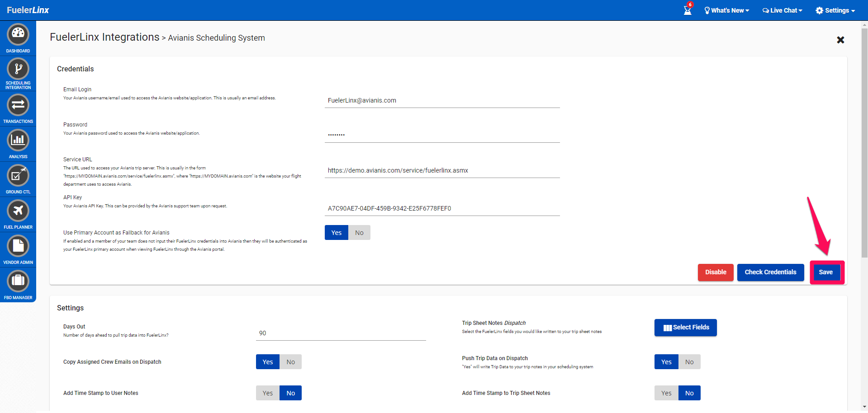
Task: Open the Analysis chart icon
Action: (18, 140)
